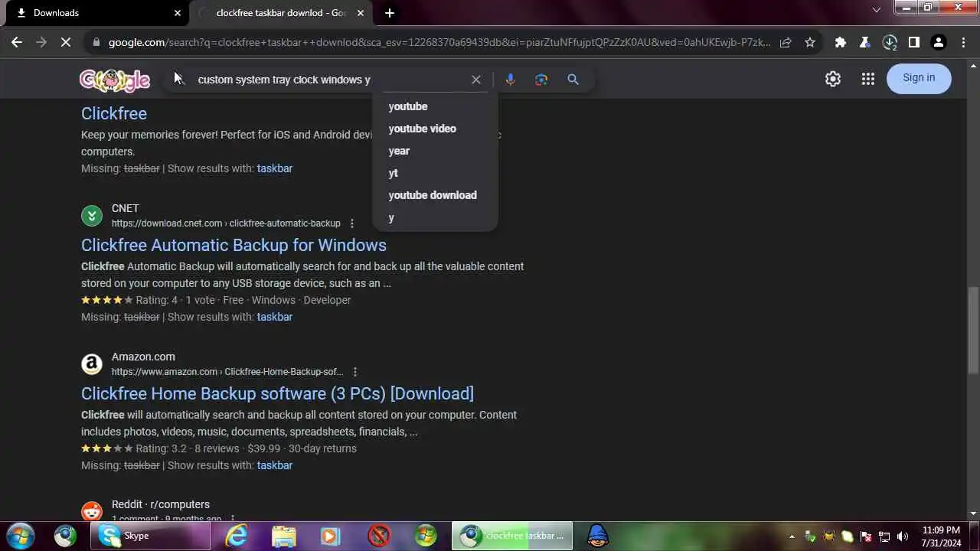Open a new browser tab

[x=390, y=13]
